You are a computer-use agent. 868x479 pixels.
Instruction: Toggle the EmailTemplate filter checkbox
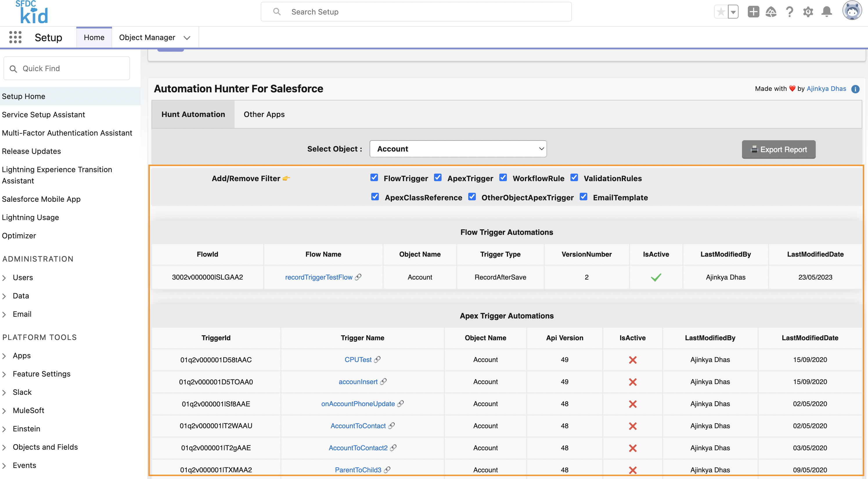tap(584, 197)
